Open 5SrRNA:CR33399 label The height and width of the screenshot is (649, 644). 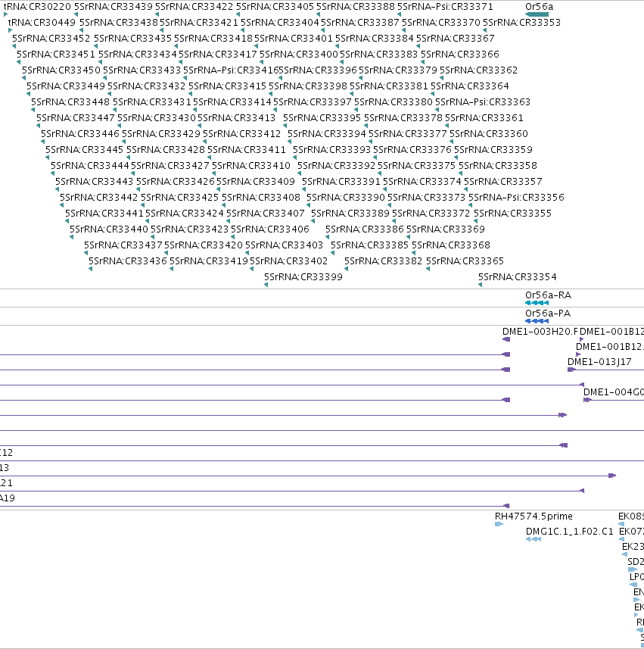tap(303, 277)
